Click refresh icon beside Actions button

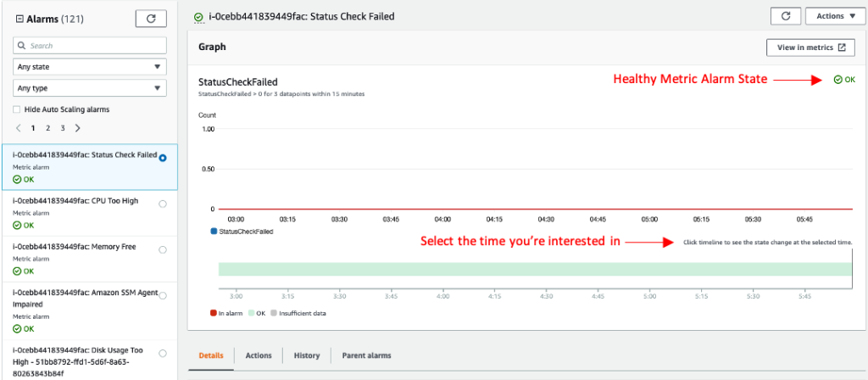785,16
